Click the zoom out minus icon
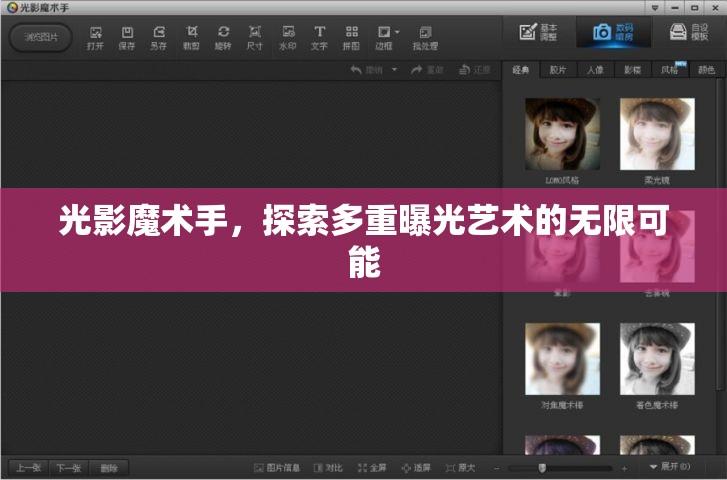 pos(497,468)
